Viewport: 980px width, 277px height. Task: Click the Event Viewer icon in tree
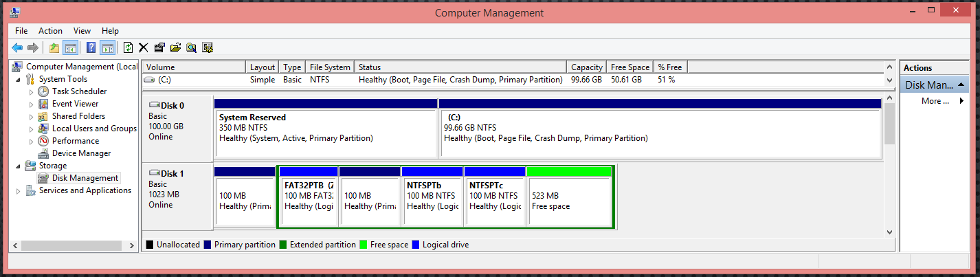tap(43, 104)
